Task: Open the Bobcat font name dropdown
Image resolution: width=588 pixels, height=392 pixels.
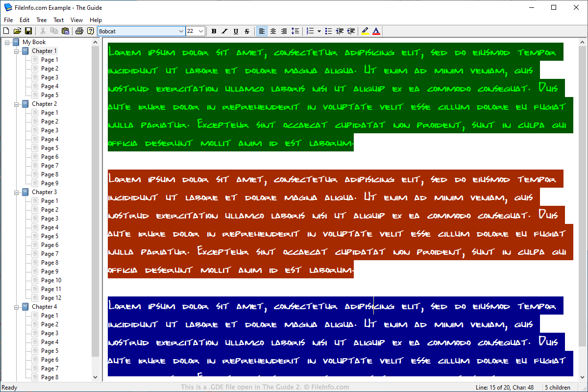Action: coord(181,31)
